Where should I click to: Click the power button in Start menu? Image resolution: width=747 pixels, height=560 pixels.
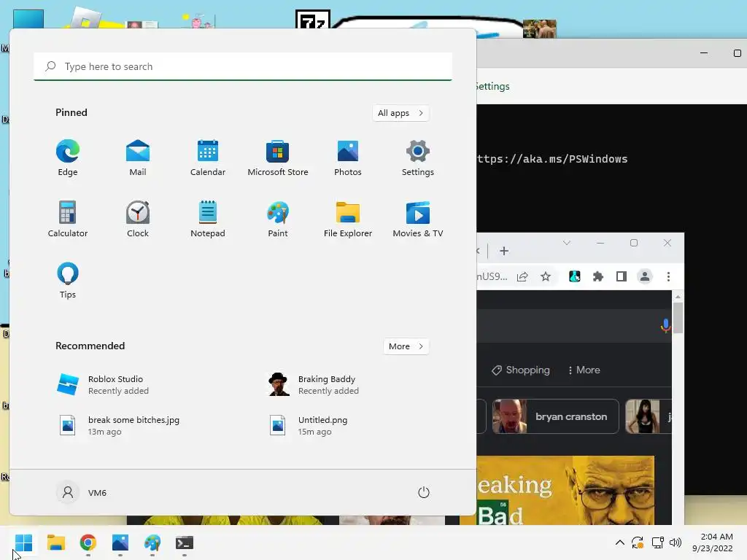click(424, 492)
